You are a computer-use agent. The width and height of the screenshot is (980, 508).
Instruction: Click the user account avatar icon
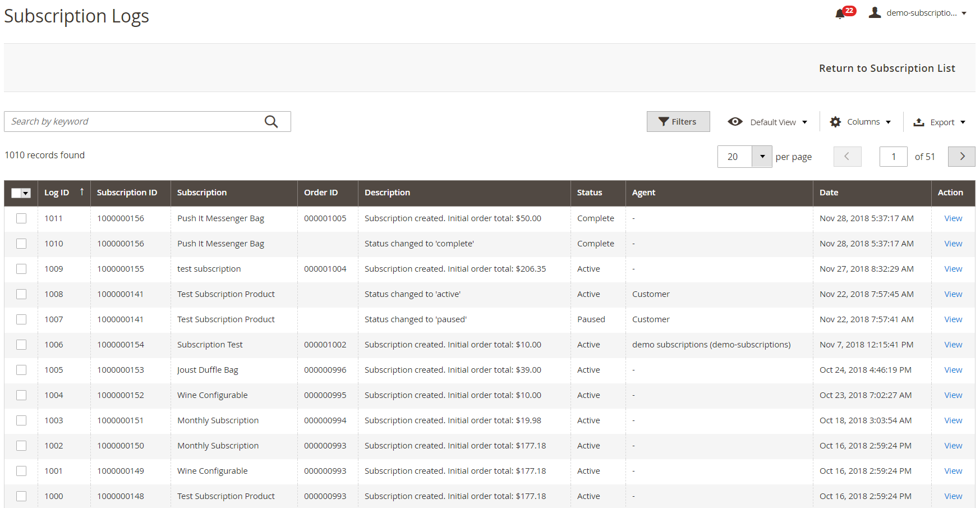875,12
